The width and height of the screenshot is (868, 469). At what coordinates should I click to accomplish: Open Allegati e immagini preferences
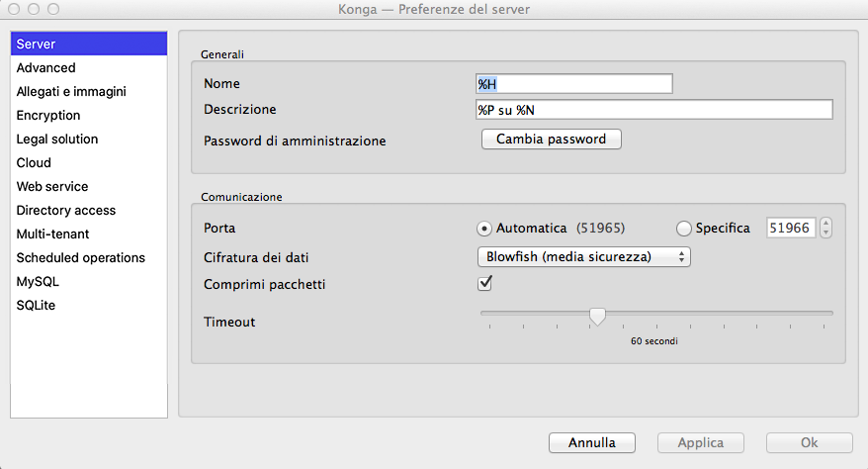[71, 92]
